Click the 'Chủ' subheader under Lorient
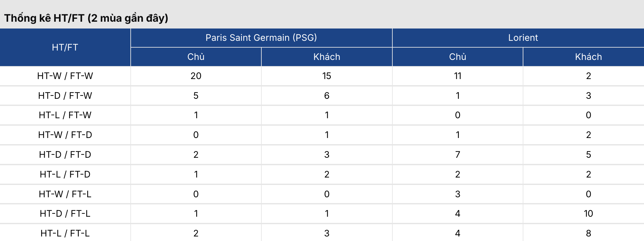 [458, 57]
